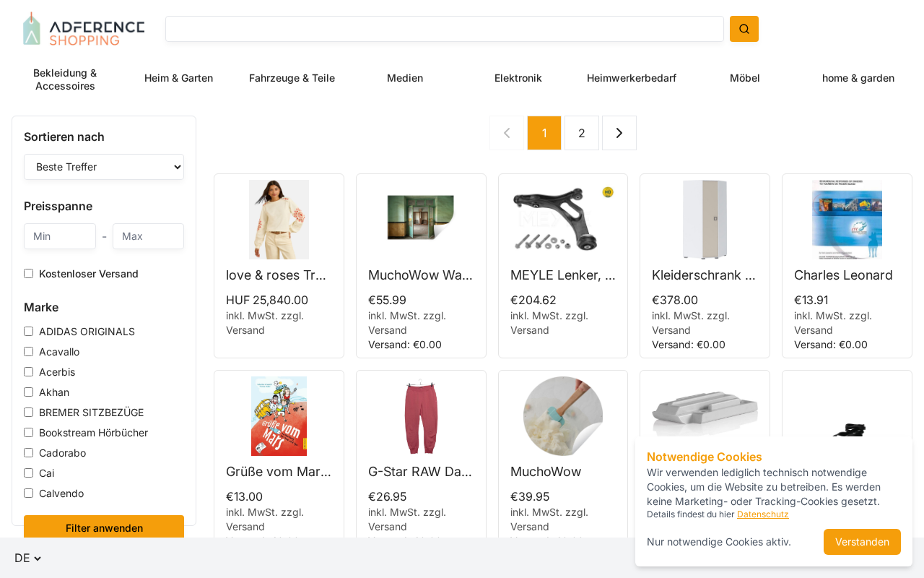The height and width of the screenshot is (578, 924).
Task: Click the Adference Shopping logo
Action: (x=84, y=29)
